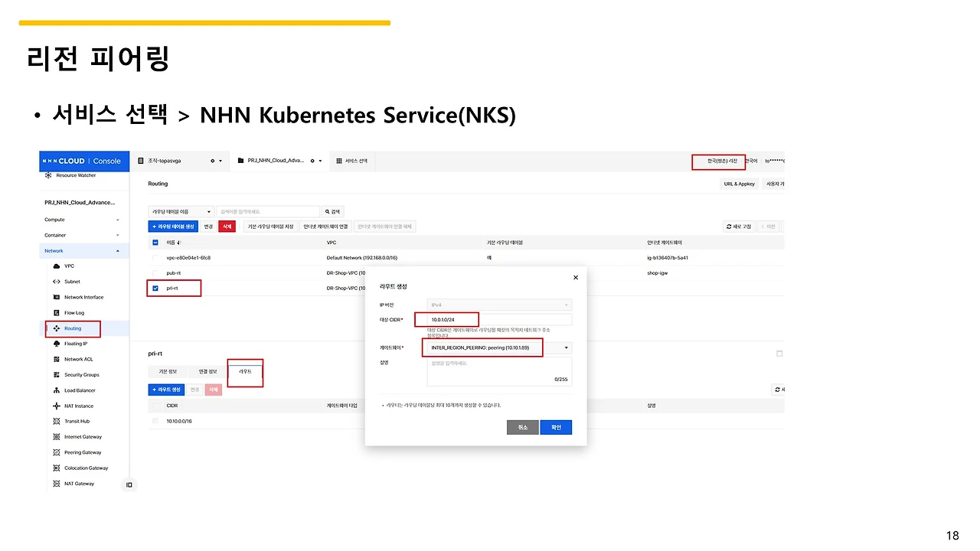Click the VPC cloud icon

pyautogui.click(x=57, y=266)
